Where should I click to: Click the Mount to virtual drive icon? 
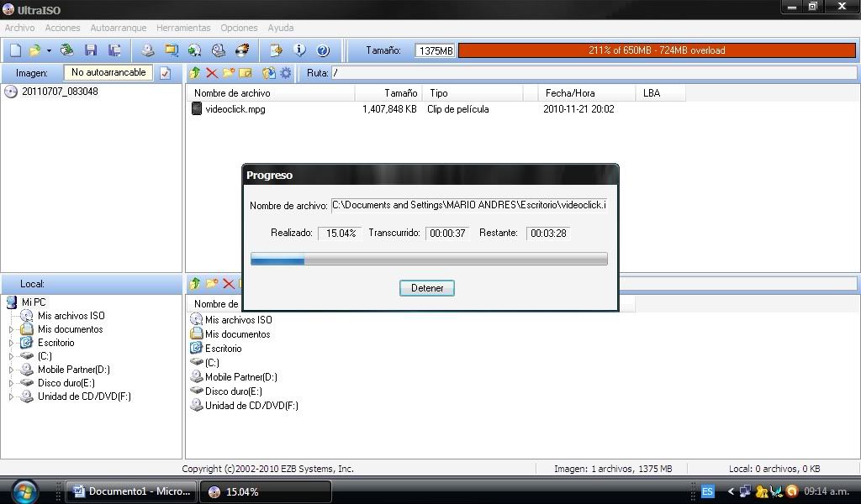219,50
